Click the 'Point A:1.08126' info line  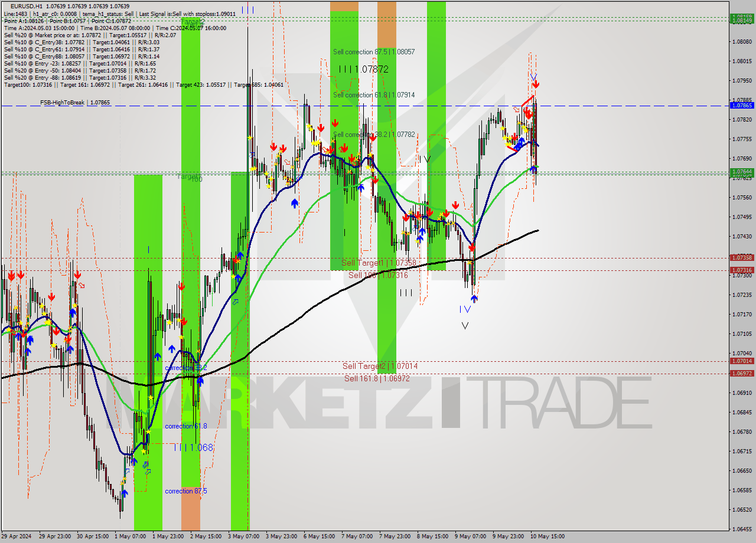pos(67,21)
